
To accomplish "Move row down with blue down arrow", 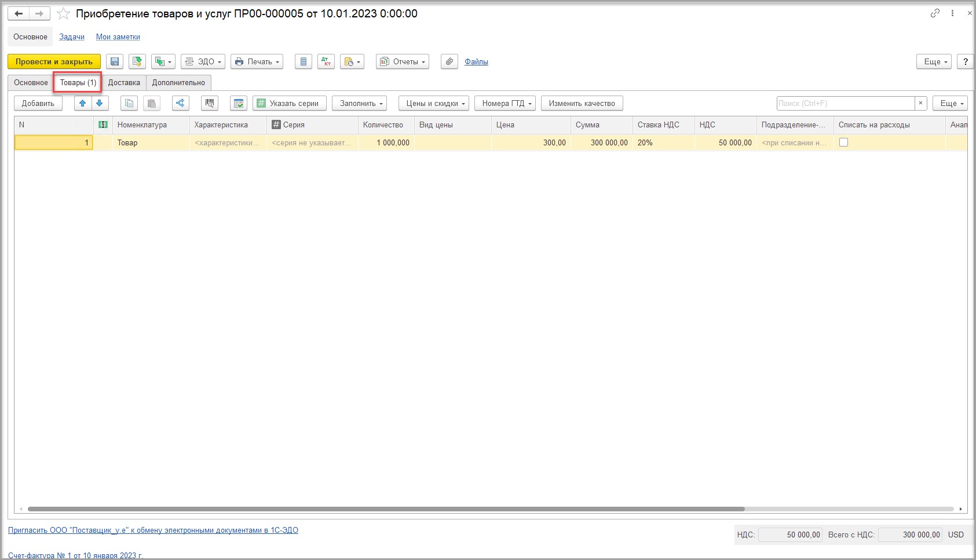I will tap(100, 104).
